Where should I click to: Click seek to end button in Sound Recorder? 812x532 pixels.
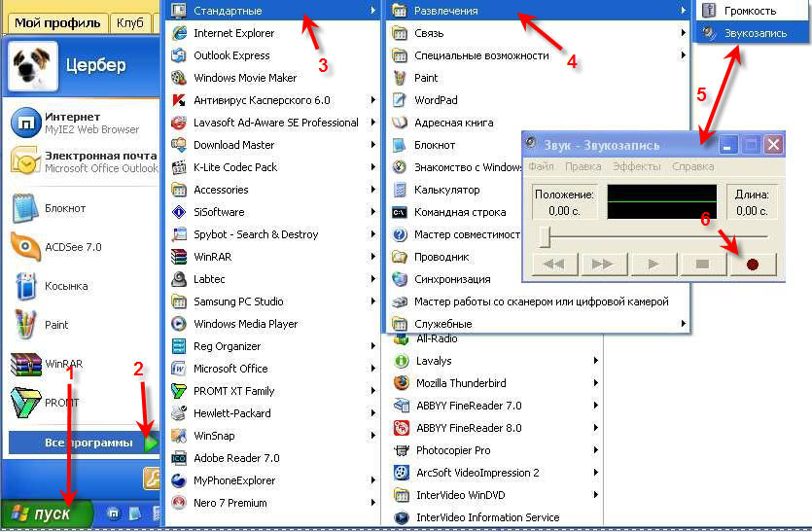(603, 265)
